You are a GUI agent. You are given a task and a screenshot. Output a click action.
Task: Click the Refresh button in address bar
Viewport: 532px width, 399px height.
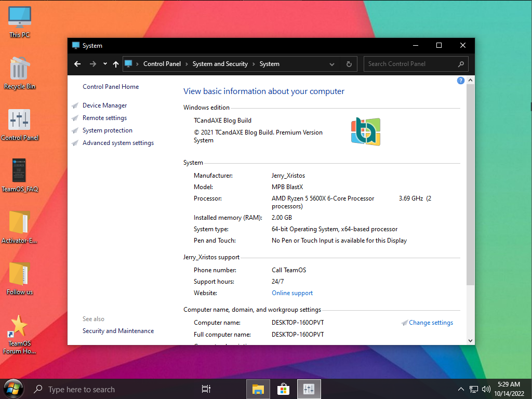[349, 64]
